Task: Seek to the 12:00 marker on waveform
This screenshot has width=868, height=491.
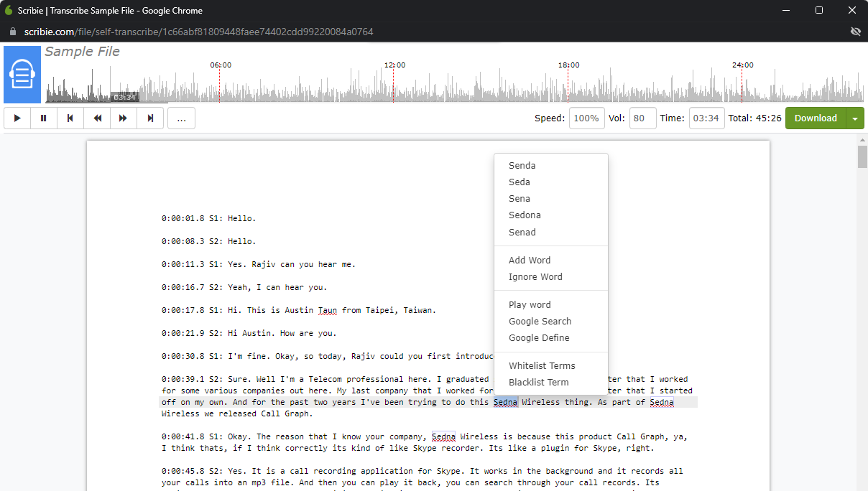Action: [394, 65]
